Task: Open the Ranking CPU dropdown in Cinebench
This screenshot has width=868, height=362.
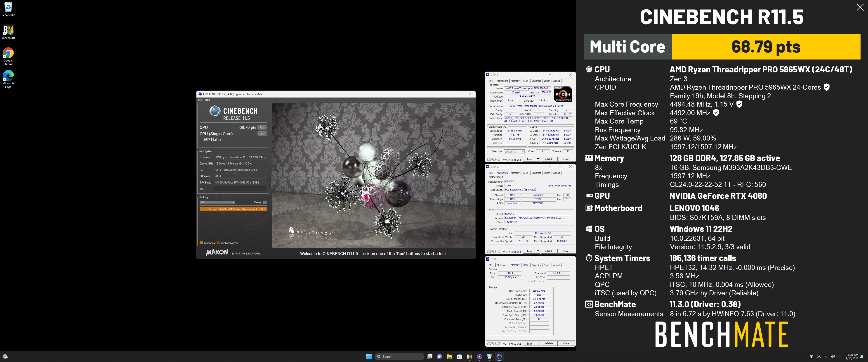Action: pyautogui.click(x=217, y=202)
